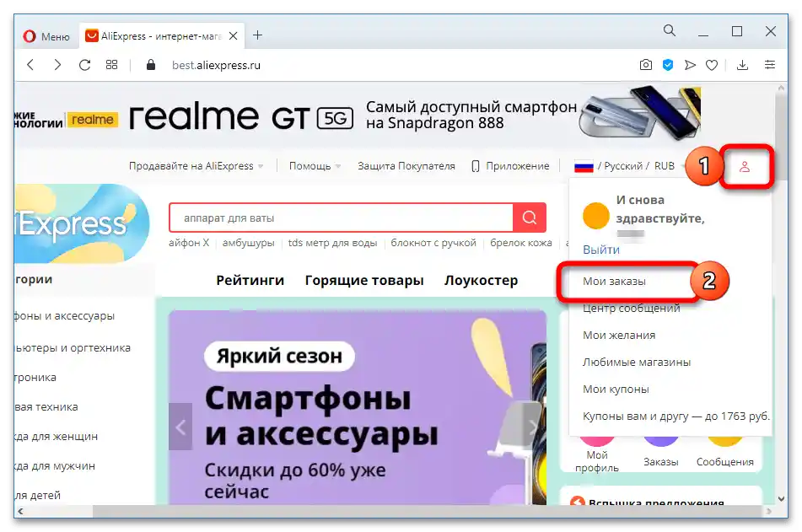The height and width of the screenshot is (532, 802).
Task: Open Мои желания menu item
Action: click(619, 335)
